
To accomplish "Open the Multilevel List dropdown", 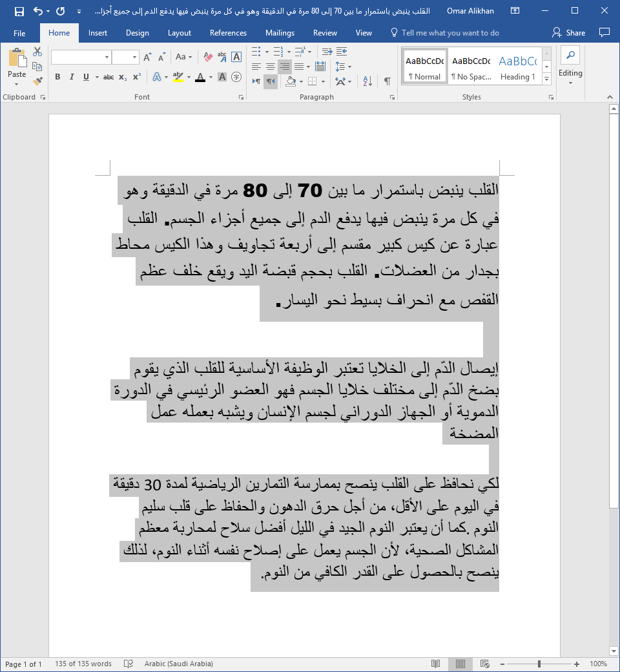I will (x=310, y=52).
